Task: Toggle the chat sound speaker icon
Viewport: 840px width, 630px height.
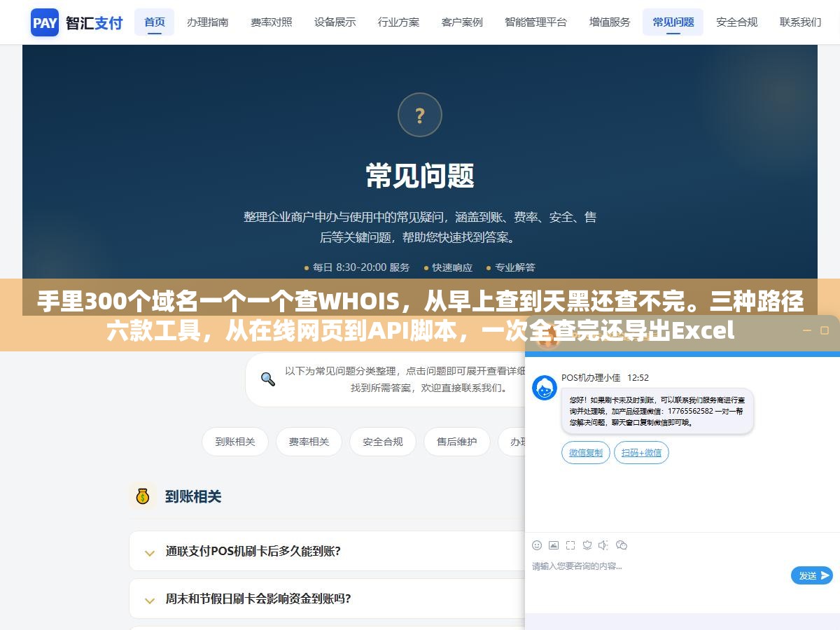Action: tap(603, 545)
